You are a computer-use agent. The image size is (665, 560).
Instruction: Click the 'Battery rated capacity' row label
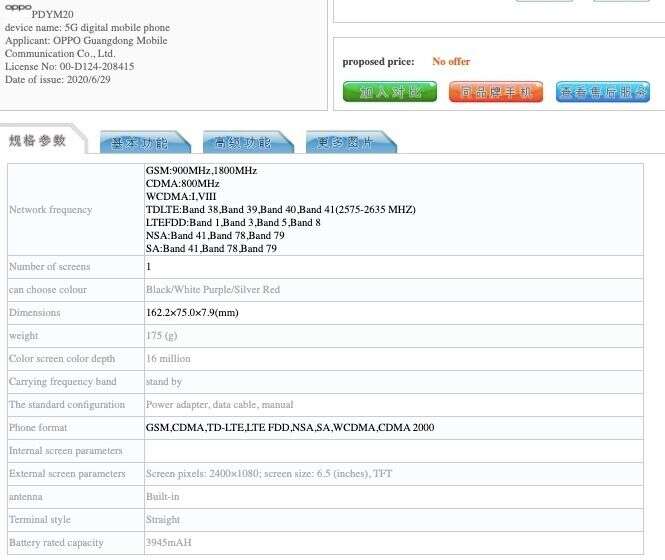[x=56, y=543]
